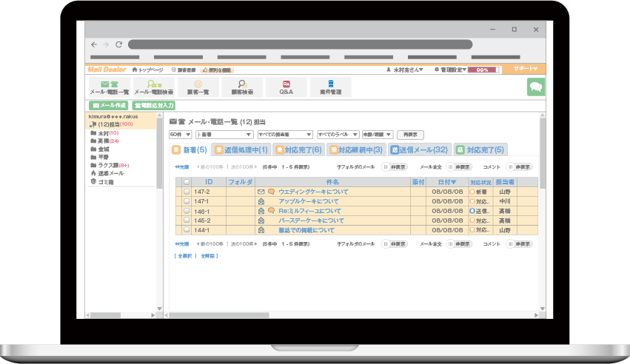Open the メール・電話一覧 toolbar icon
The image size is (630, 364).
click(110, 87)
